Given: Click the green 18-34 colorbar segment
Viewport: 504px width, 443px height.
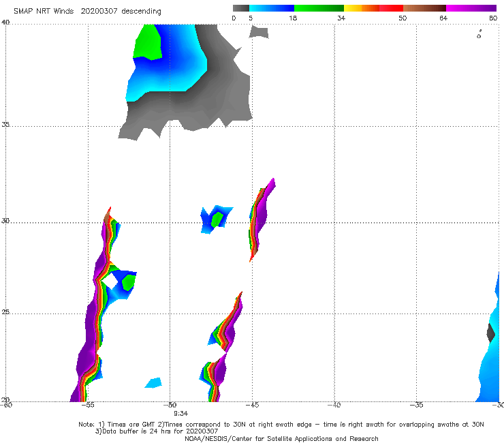Looking at the screenshot, I should click(319, 8).
